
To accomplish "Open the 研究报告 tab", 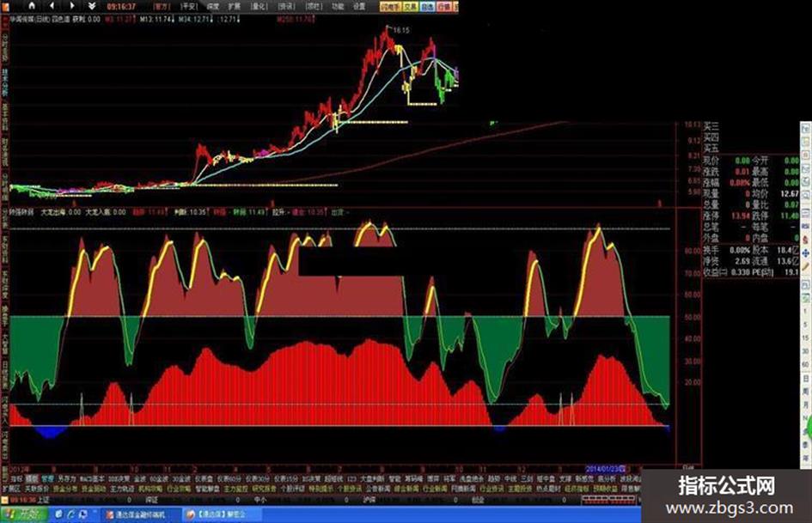I will pyautogui.click(x=264, y=489).
